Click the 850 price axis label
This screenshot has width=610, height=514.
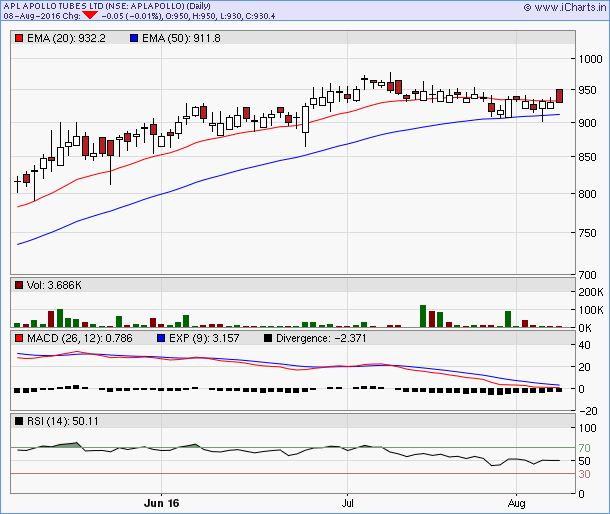(587, 157)
